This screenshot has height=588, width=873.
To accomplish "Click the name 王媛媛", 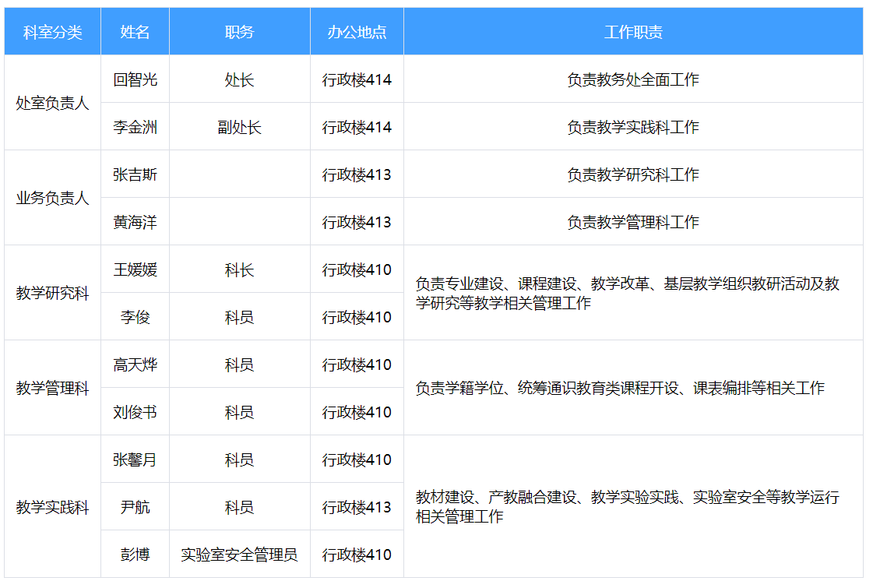I will (x=135, y=269).
